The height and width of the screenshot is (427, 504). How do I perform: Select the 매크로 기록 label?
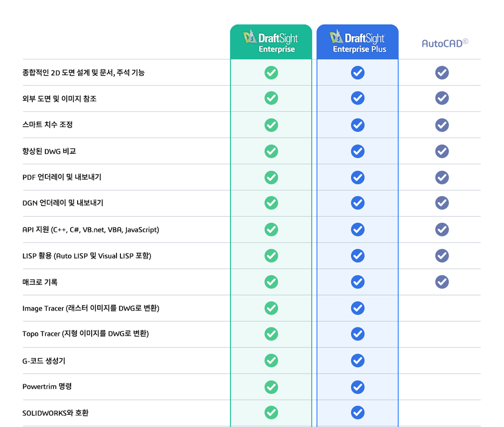coord(40,282)
